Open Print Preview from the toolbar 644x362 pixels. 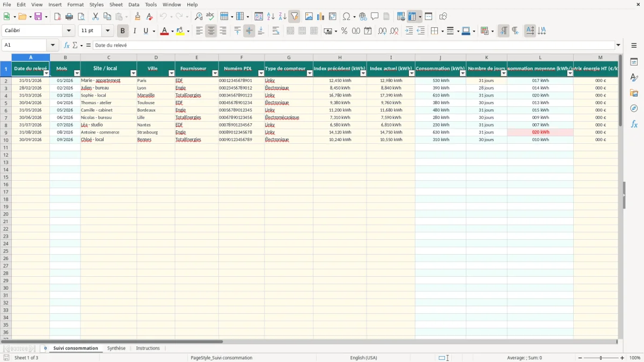pos(80,17)
